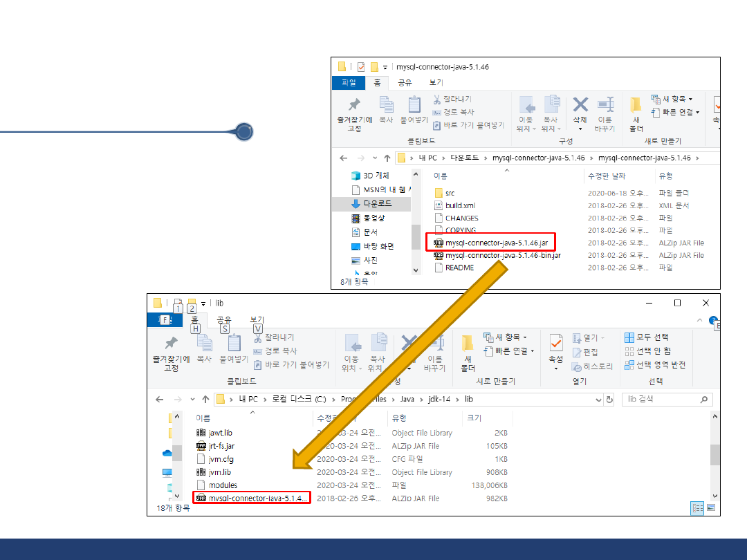Expand the recent locations chevron in the mysql-connector window
This screenshot has width=747, height=560.
coord(376,158)
